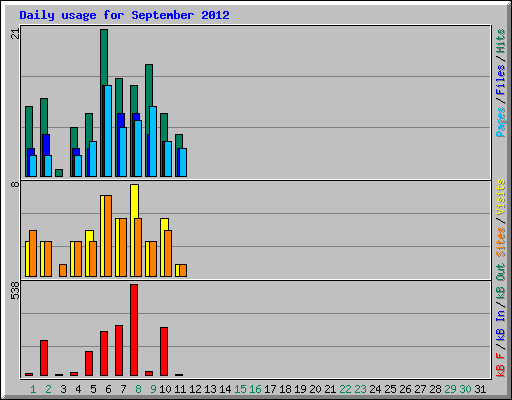Click day 4 on the x-axis

(x=78, y=389)
